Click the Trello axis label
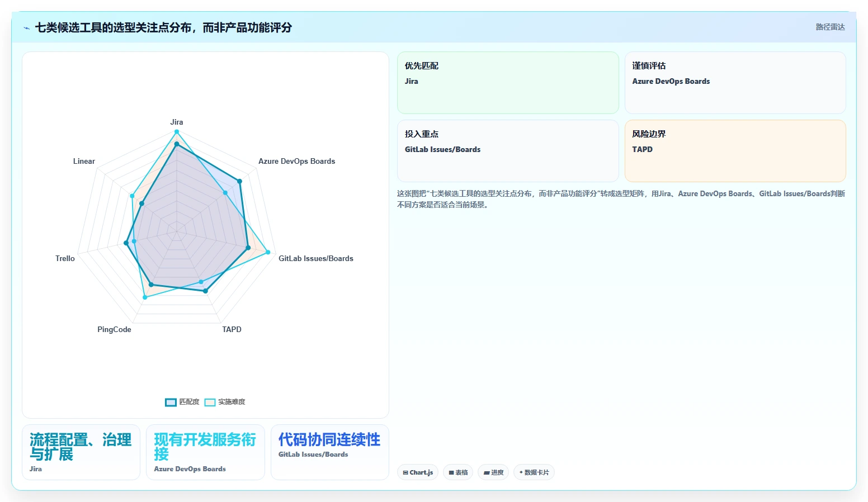 tap(65, 258)
